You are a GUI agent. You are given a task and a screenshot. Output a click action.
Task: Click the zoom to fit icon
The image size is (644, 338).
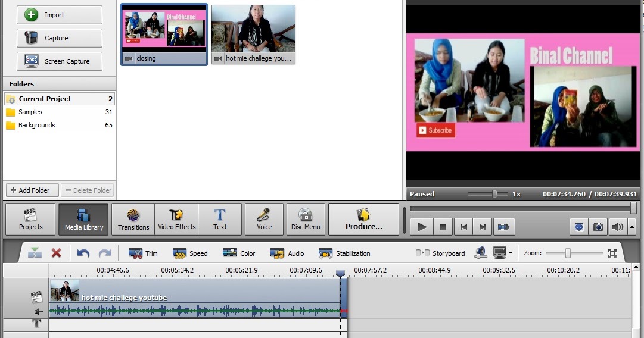612,253
